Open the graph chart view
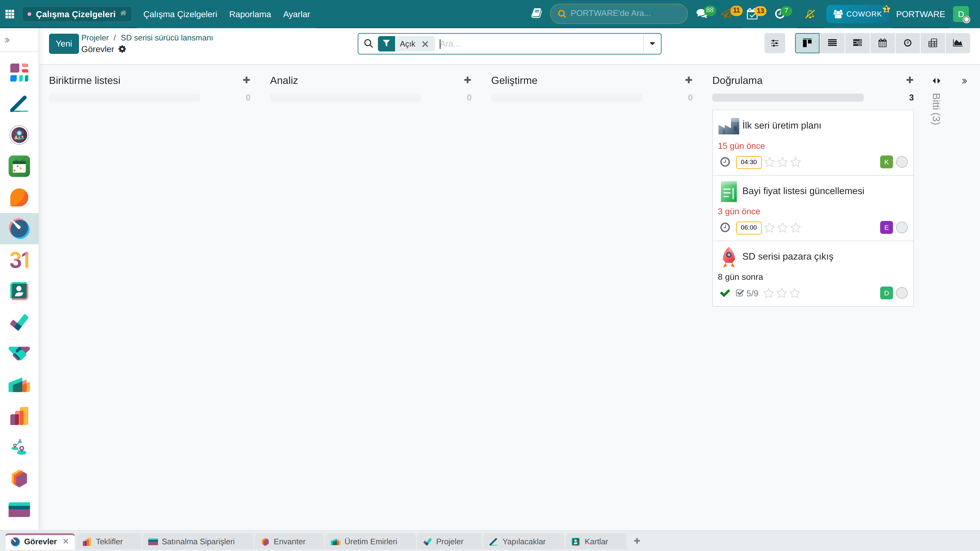The image size is (980, 551). click(958, 43)
